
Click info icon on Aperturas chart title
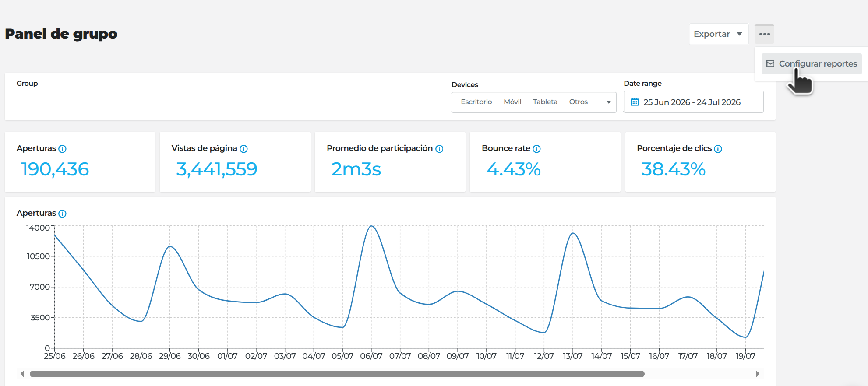(63, 214)
